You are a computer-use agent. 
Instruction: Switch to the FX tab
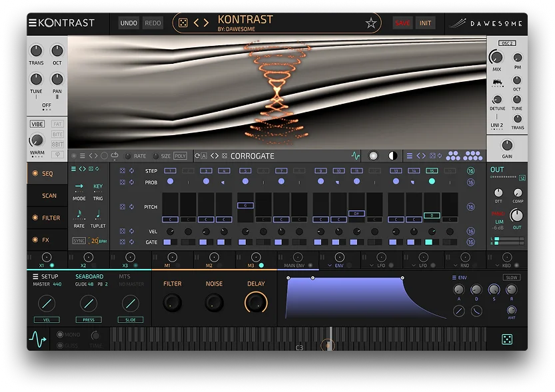tap(47, 240)
